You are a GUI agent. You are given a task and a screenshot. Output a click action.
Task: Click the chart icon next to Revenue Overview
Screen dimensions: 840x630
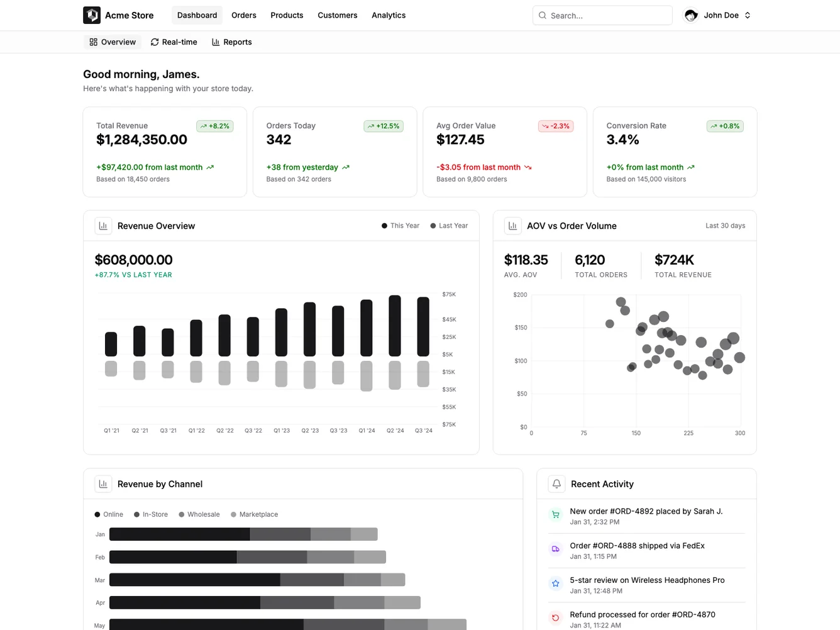(103, 226)
